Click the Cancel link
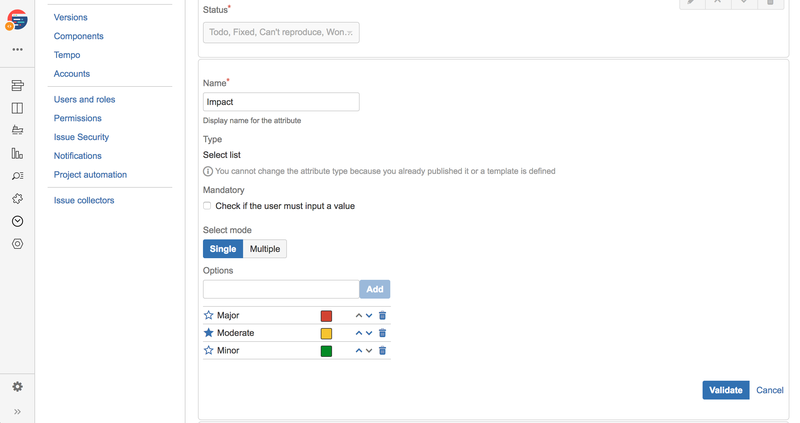800x423 pixels. [769, 390]
